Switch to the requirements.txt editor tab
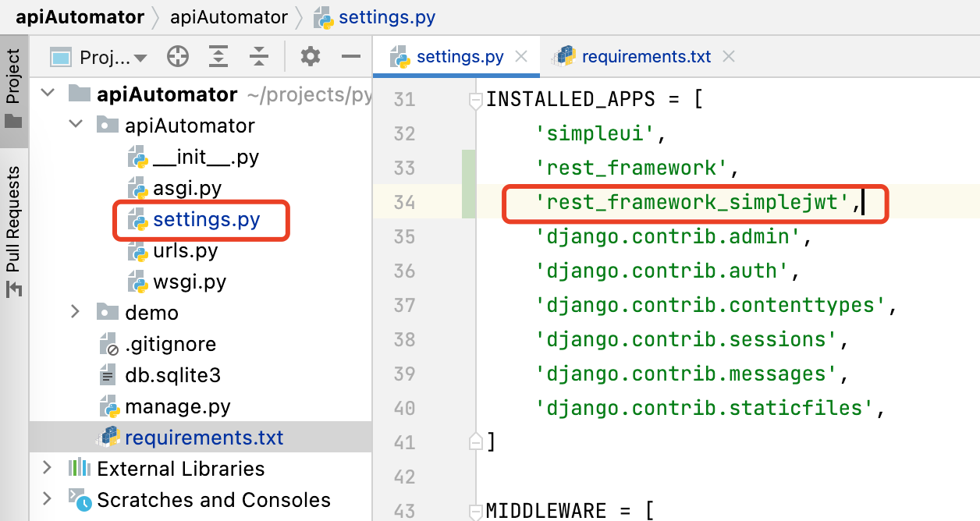This screenshot has width=980, height=521. [x=647, y=57]
